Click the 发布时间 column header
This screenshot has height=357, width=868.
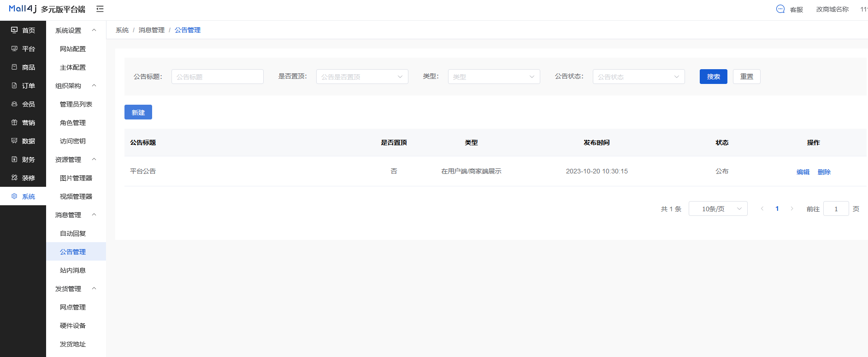pyautogui.click(x=596, y=143)
